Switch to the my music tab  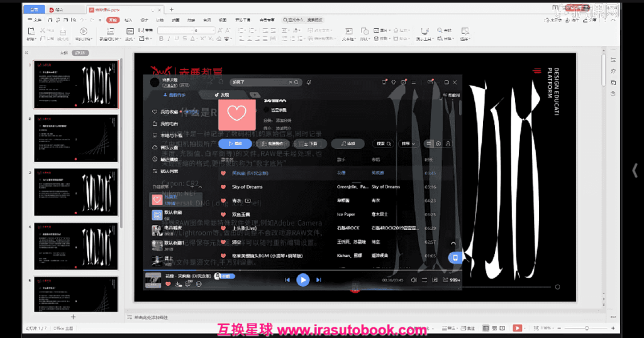(175, 95)
